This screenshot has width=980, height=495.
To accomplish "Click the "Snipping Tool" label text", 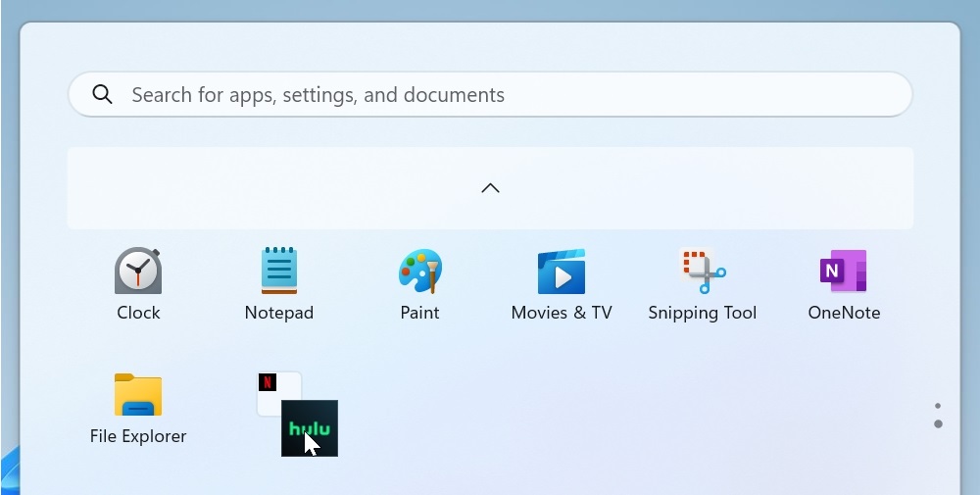I will pos(703,313).
